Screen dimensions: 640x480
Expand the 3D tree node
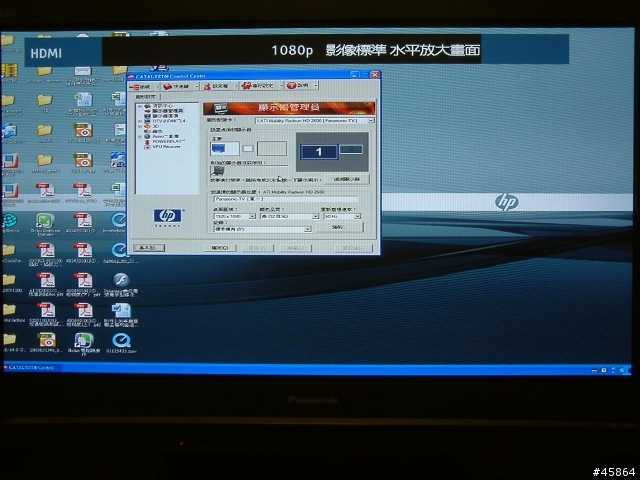tap(140, 127)
